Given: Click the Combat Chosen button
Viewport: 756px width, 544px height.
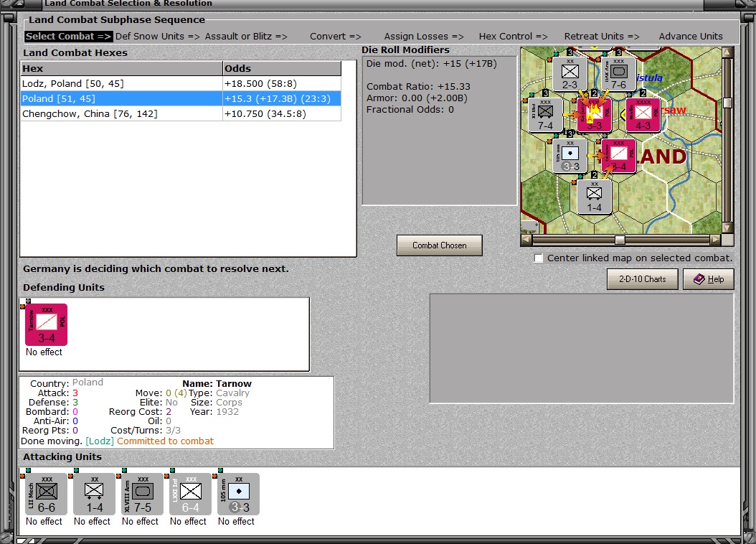Looking at the screenshot, I should [439, 245].
